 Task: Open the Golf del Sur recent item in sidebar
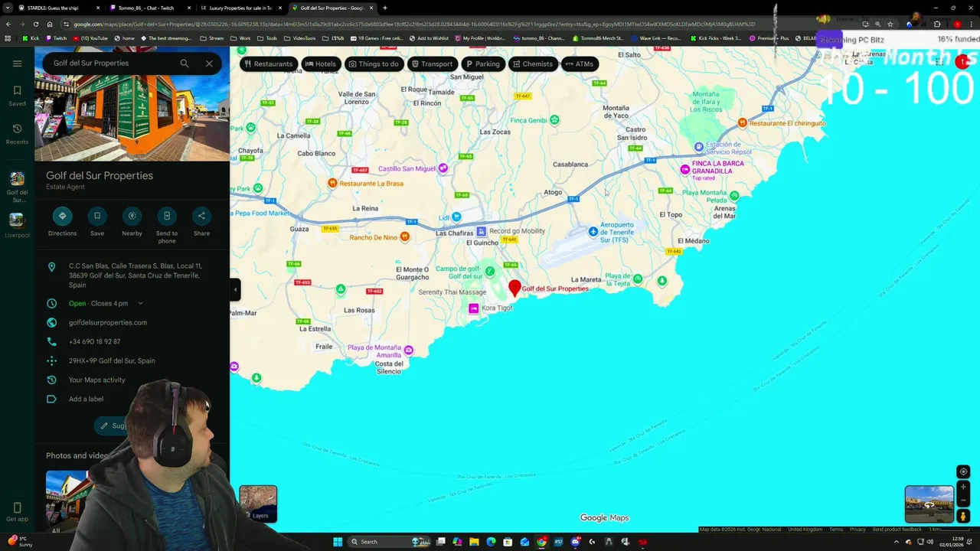point(17,186)
